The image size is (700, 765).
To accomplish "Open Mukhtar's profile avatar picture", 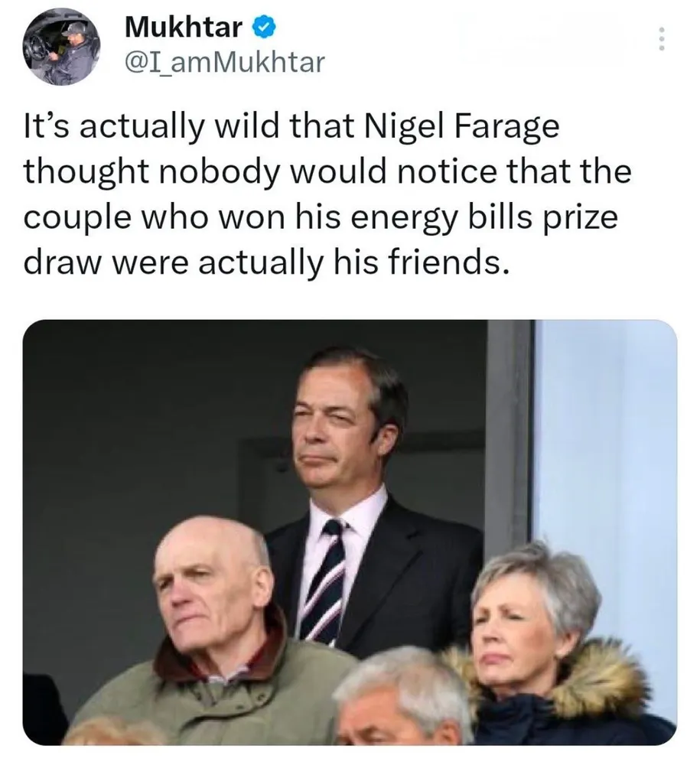I will click(62, 50).
